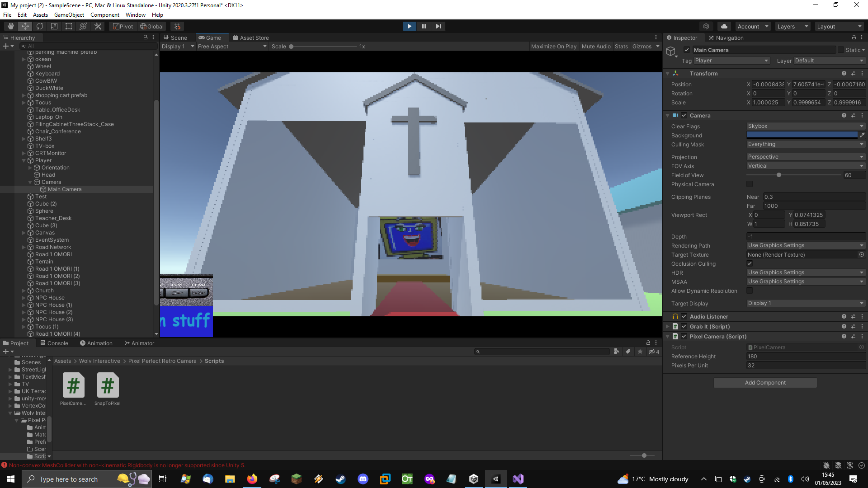Viewport: 868px width, 488px height.
Task: Open the Clear Flags Skybox dropdown
Action: coord(805,126)
